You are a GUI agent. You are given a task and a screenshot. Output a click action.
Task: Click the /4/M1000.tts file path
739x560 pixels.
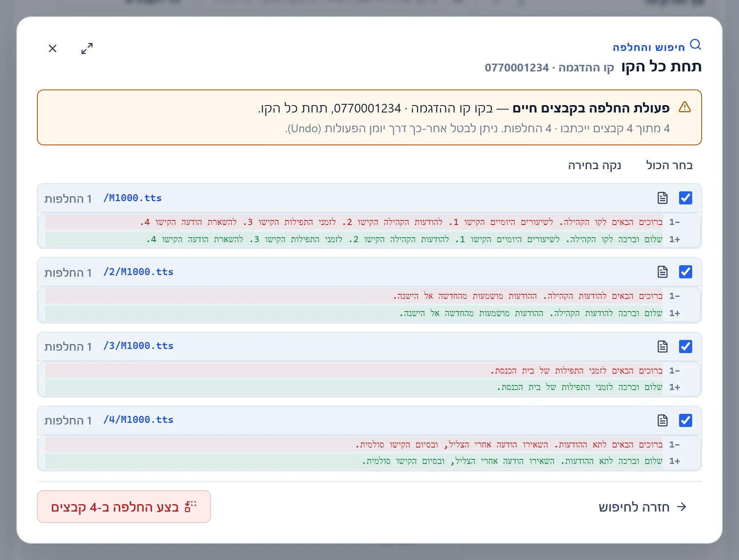tap(138, 420)
